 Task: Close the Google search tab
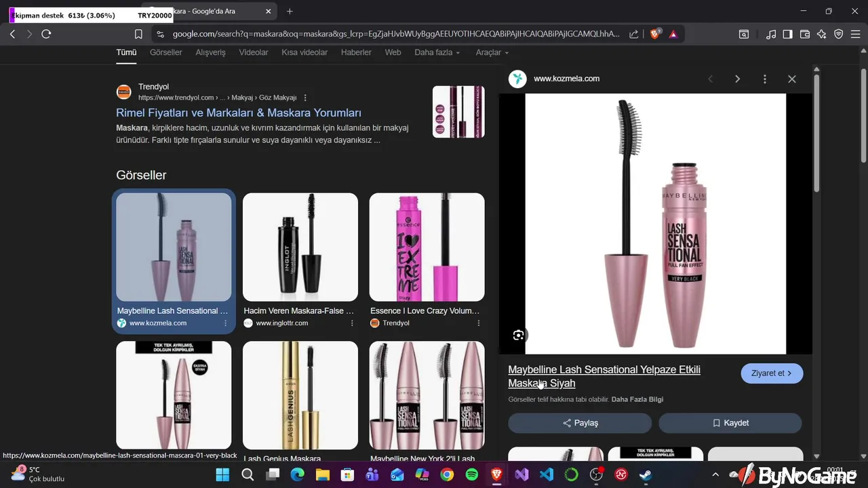pos(269,12)
